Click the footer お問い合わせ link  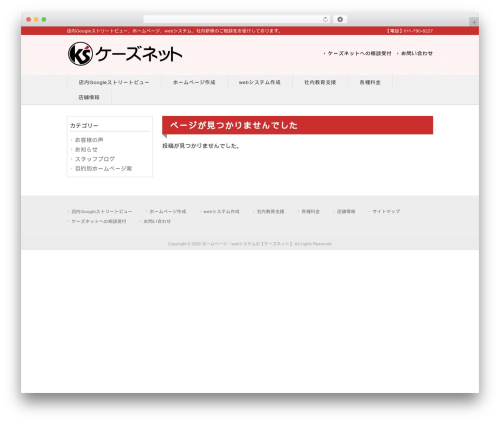[157, 221]
